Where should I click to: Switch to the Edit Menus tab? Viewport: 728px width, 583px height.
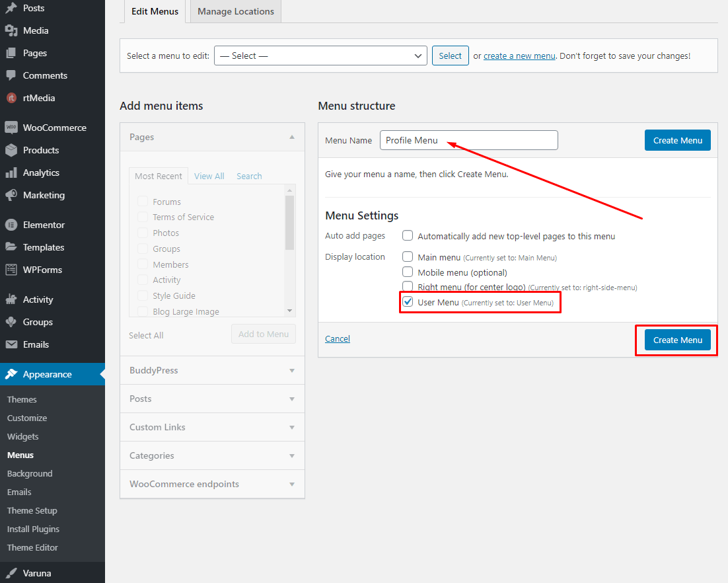point(155,11)
